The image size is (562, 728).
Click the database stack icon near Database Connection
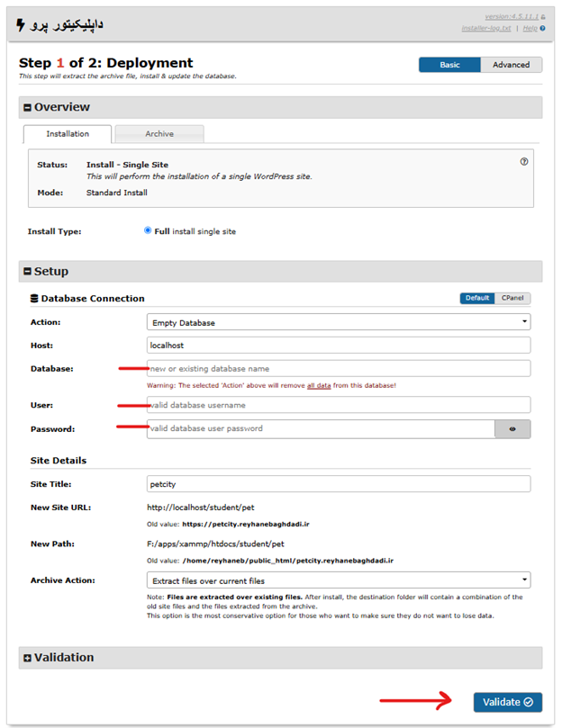click(34, 299)
